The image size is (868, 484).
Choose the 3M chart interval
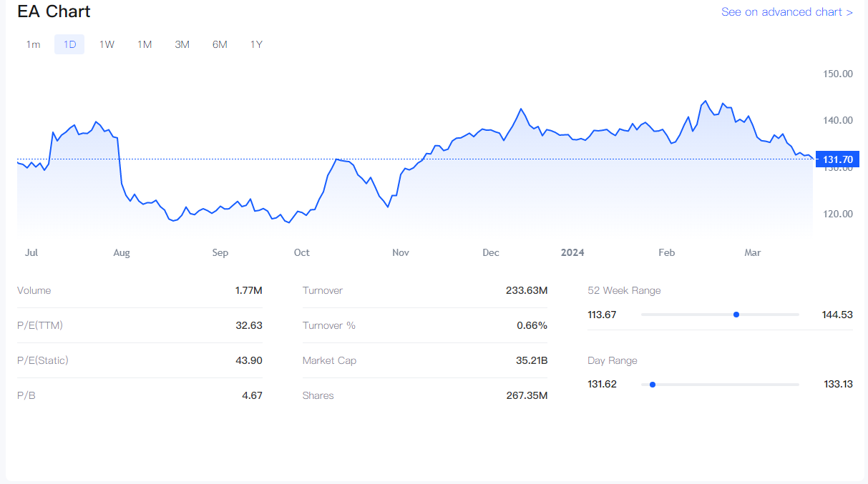click(182, 44)
